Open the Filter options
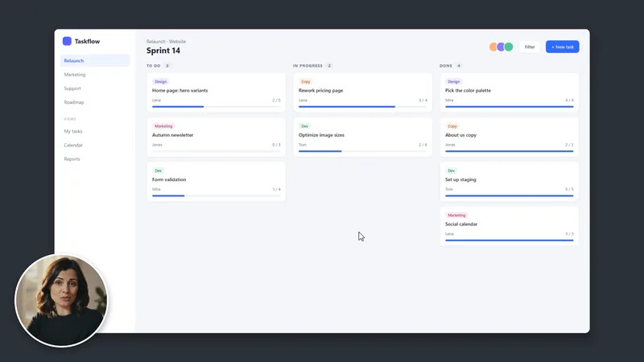The width and height of the screenshot is (644, 362). tap(530, 47)
